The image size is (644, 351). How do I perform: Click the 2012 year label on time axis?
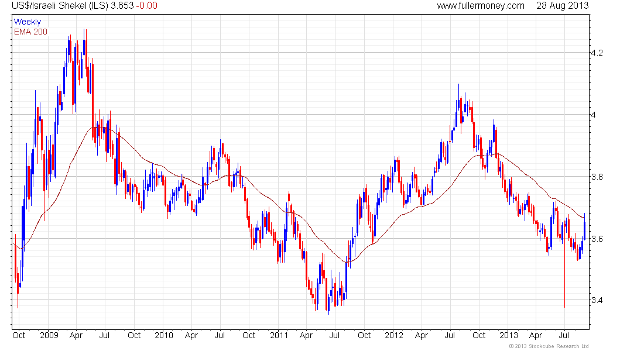click(394, 335)
